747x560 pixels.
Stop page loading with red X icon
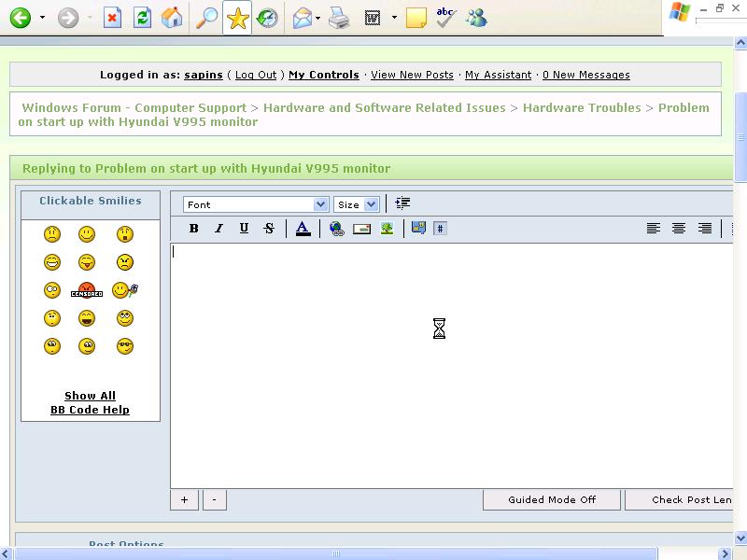[112, 18]
